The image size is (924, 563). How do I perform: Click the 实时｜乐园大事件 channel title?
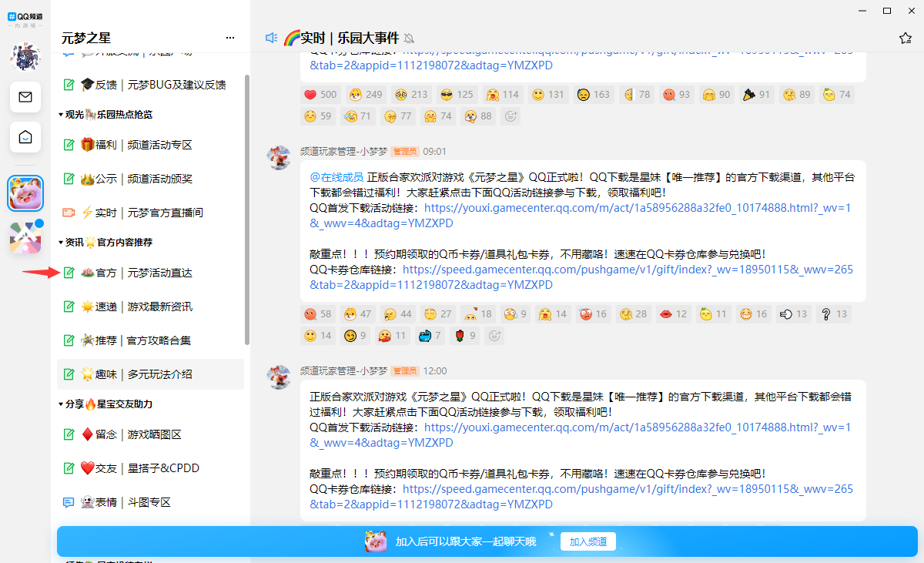click(x=341, y=38)
